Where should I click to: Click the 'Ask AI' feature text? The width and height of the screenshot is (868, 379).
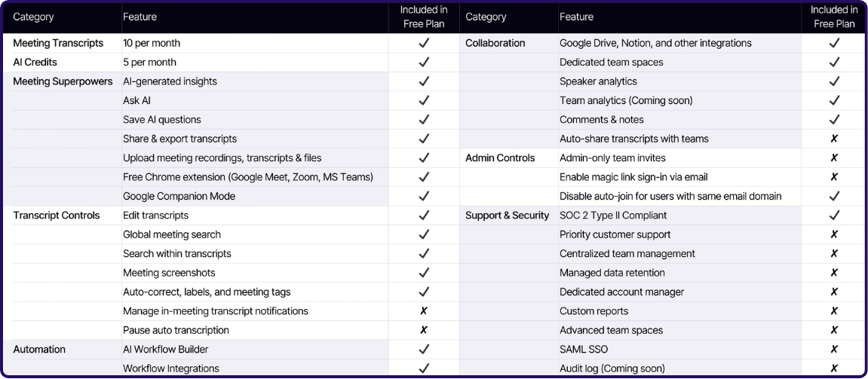(136, 101)
